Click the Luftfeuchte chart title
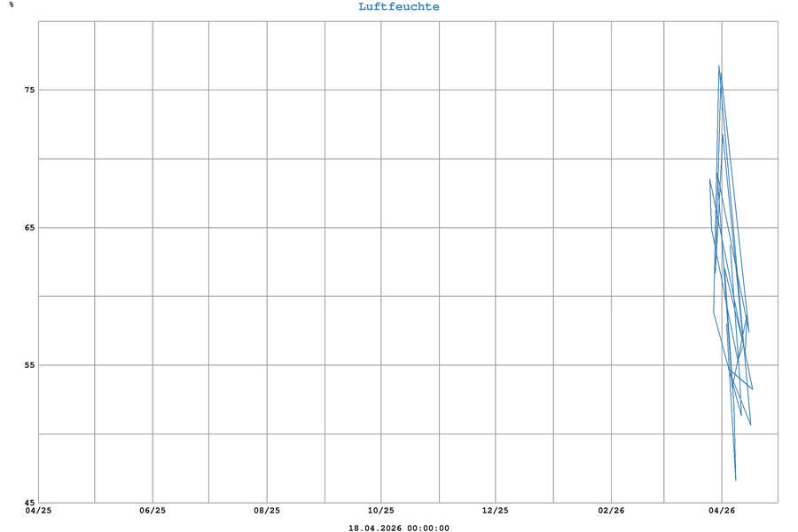The height and width of the screenshot is (532, 798). click(x=398, y=7)
